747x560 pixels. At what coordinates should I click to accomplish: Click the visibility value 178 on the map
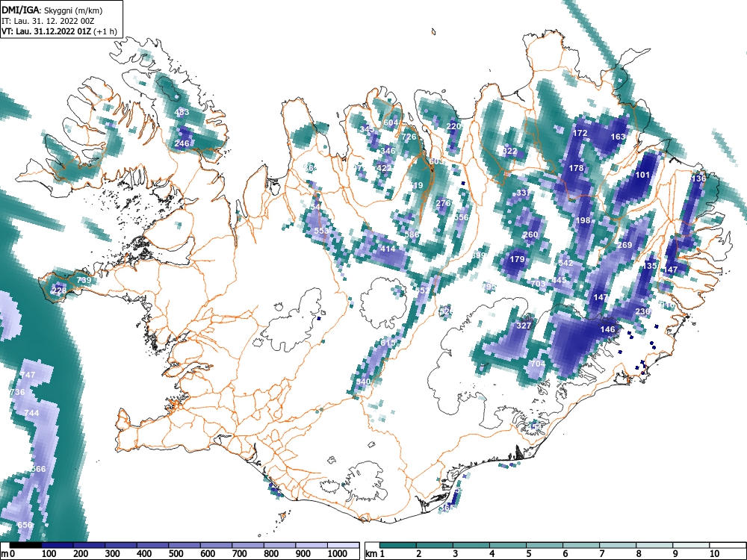coord(577,168)
